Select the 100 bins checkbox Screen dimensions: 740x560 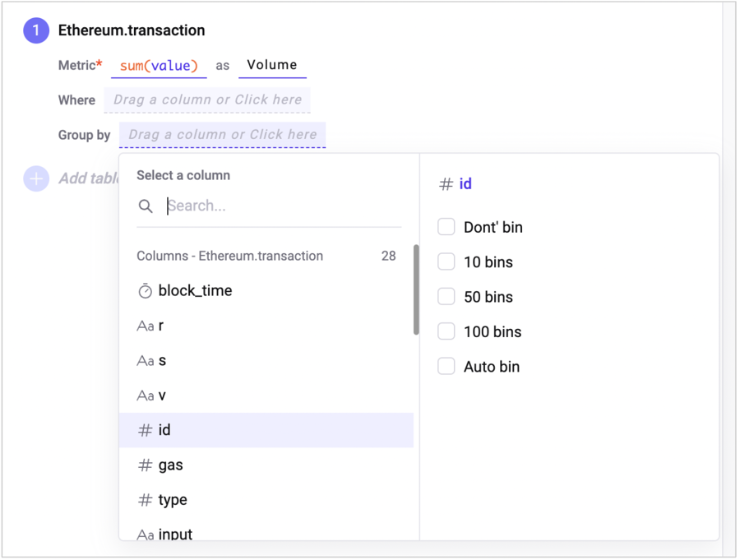pos(446,331)
